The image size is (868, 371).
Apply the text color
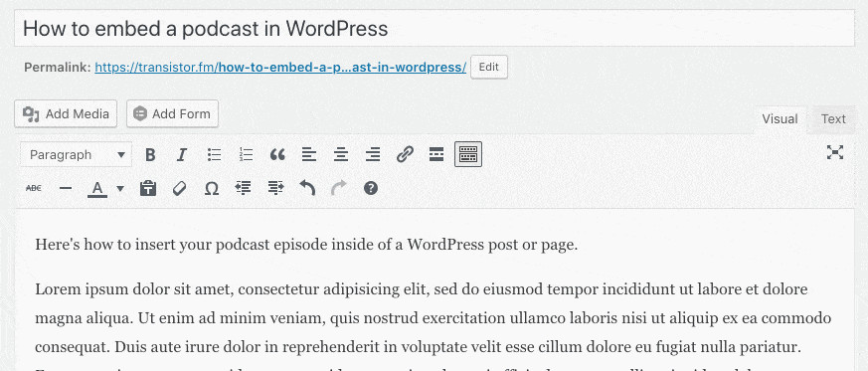click(98, 188)
